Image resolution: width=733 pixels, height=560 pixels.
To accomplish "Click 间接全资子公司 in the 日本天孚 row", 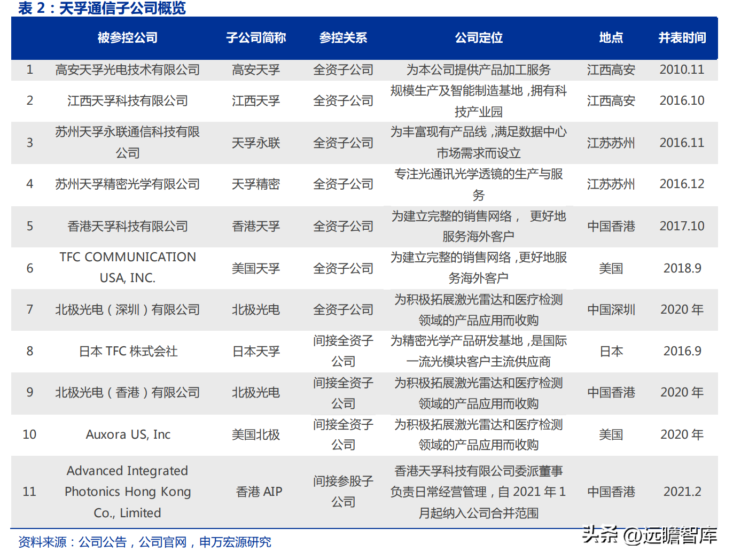I will (343, 351).
